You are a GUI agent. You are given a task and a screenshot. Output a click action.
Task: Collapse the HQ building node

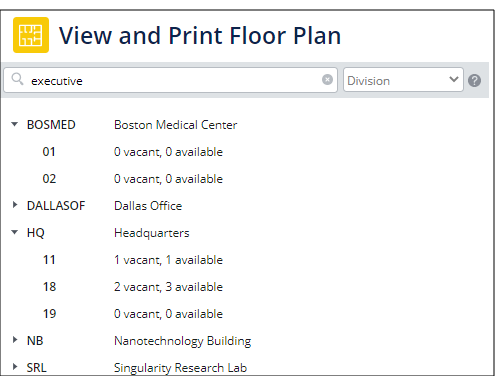pyautogui.click(x=15, y=232)
